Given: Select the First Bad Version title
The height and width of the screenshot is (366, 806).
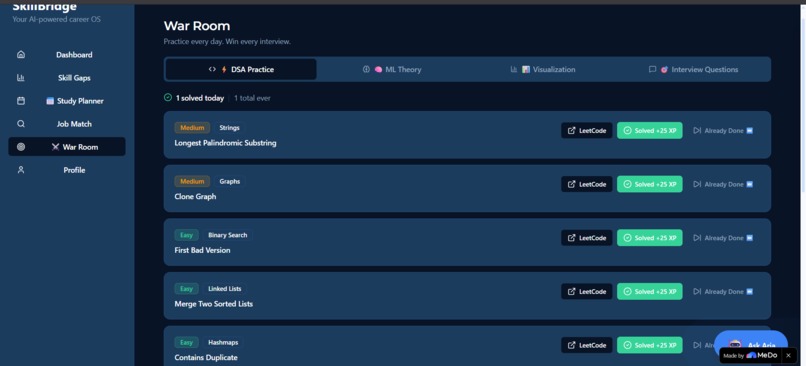Looking at the screenshot, I should (203, 250).
